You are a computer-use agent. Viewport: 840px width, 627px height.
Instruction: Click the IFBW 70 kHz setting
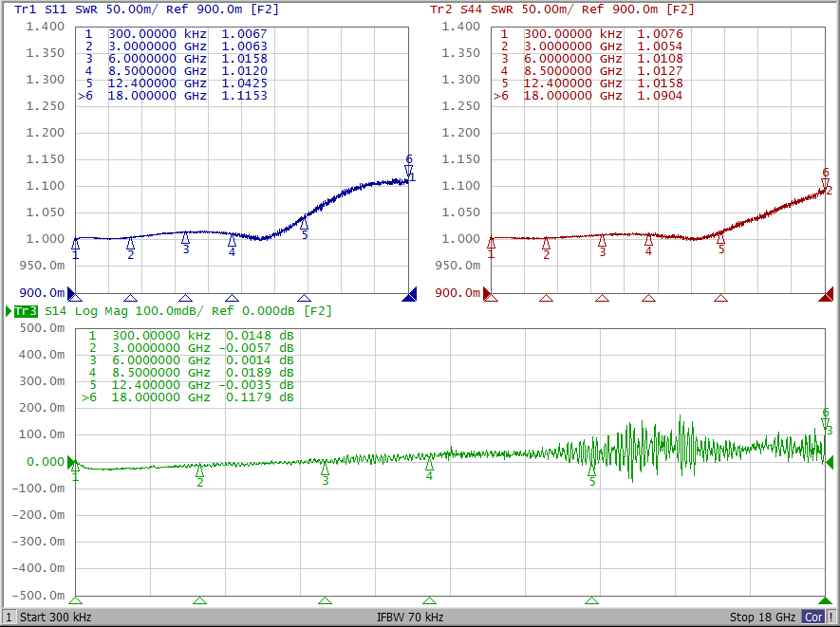coord(409,618)
